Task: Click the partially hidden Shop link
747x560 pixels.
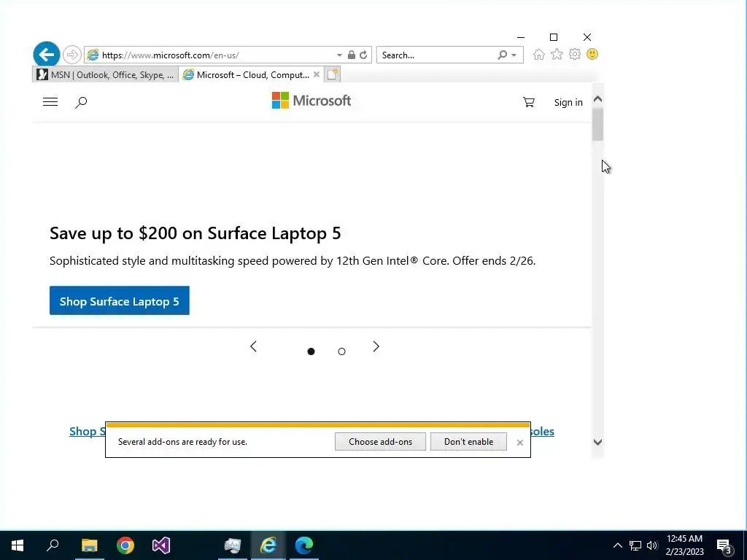Action: coord(88,431)
